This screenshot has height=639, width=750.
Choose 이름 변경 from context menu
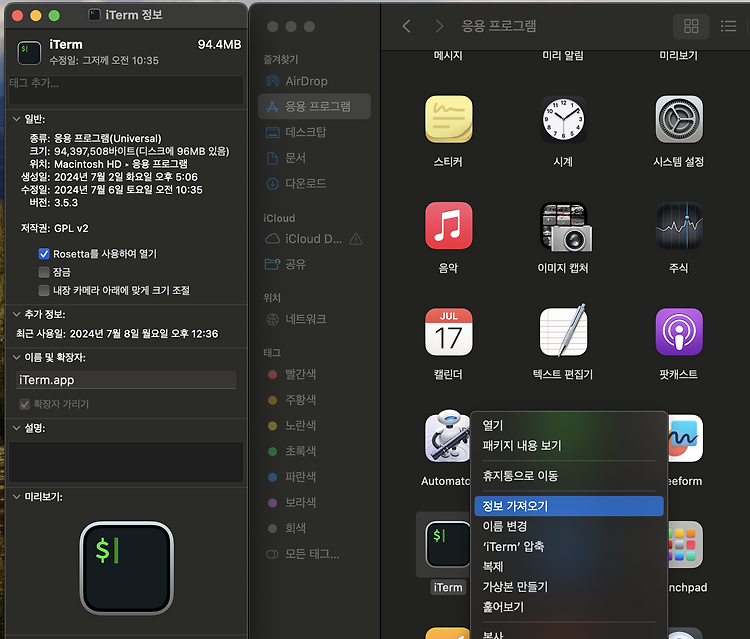[x=569, y=526]
